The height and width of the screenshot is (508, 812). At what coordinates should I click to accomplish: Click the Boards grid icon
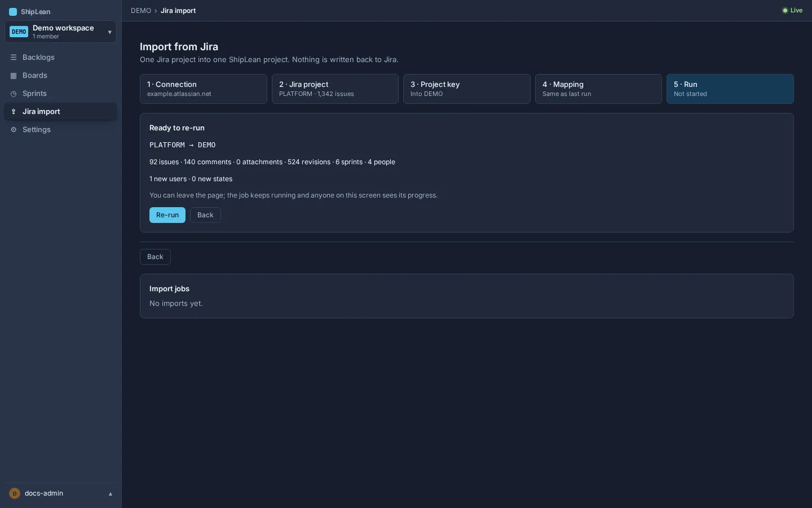14,76
